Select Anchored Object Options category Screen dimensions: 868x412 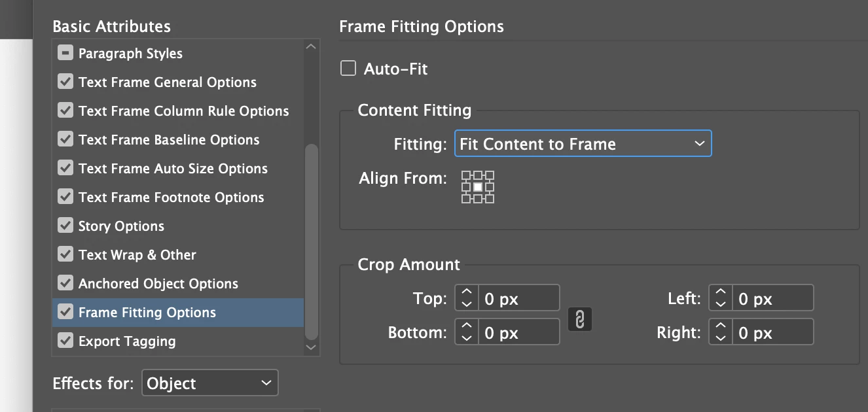(x=158, y=284)
